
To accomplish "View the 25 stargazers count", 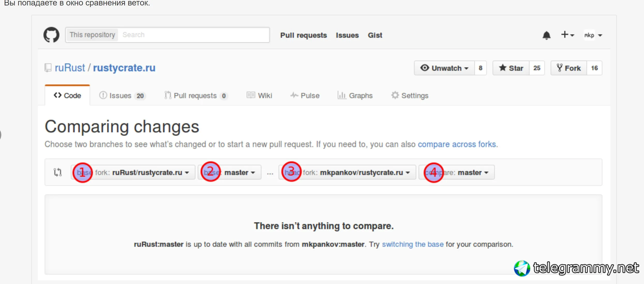I will pyautogui.click(x=537, y=68).
